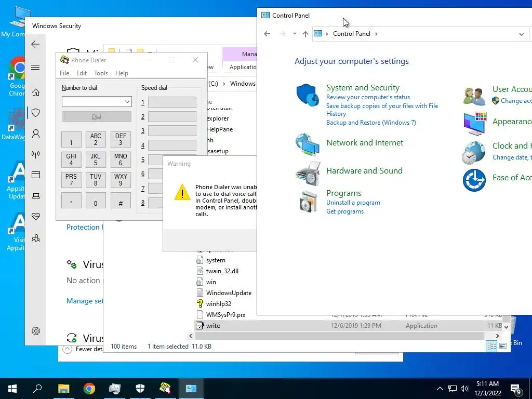This screenshot has height=399, width=532.
Task: Click the Windows Start button
Action: coord(12,389)
